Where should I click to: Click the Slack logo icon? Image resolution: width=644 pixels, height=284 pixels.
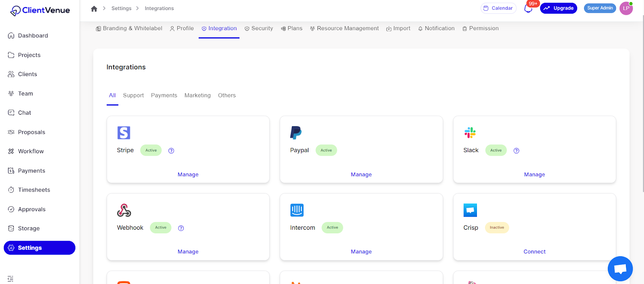coord(470,132)
